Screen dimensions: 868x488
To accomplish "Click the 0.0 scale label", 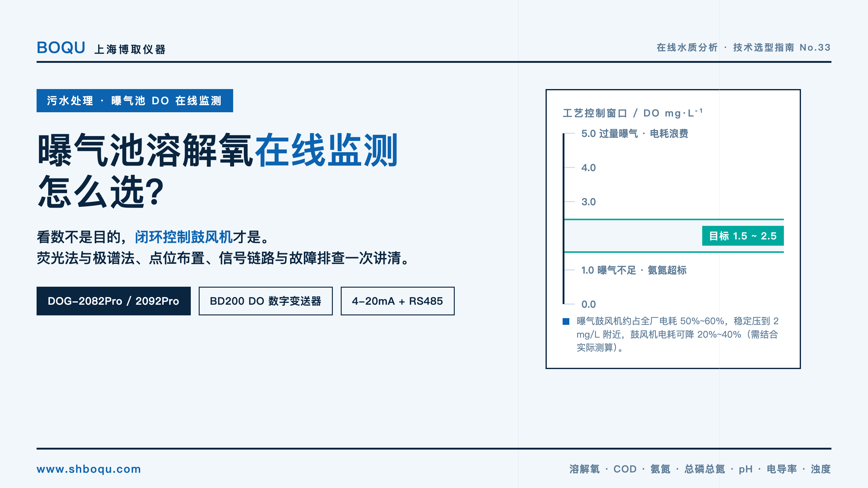I will click(x=588, y=304).
